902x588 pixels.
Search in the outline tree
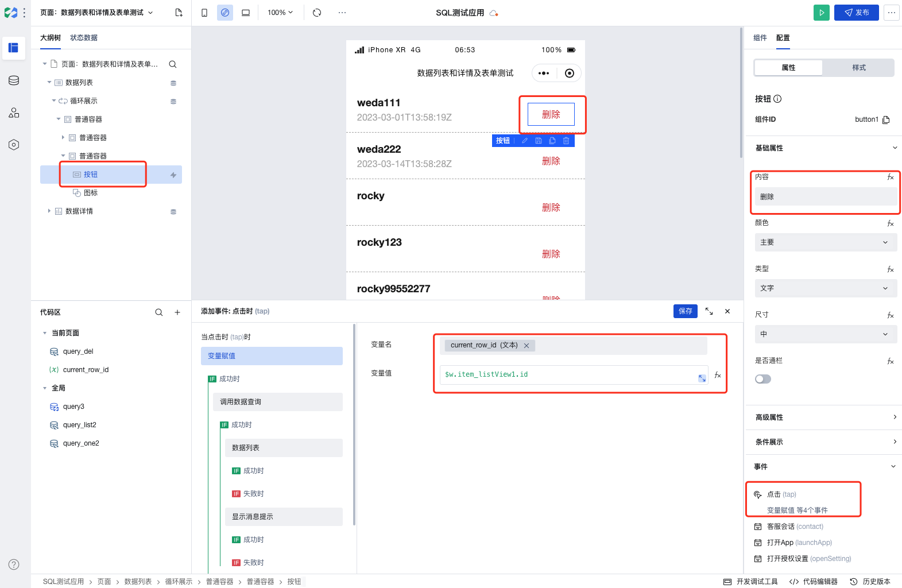(173, 64)
